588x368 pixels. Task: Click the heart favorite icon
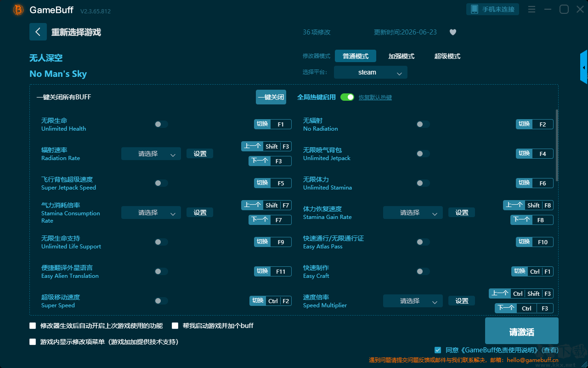click(x=453, y=32)
